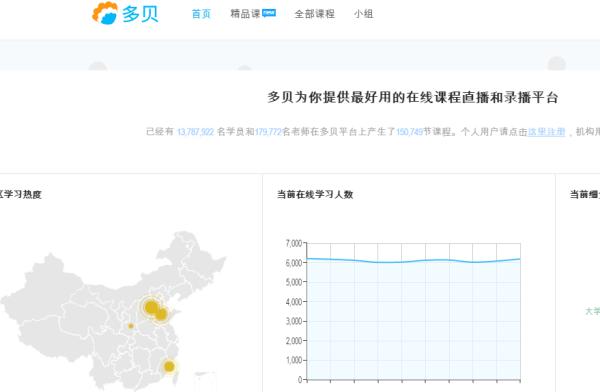Click the 6,000 axis label

(294, 263)
